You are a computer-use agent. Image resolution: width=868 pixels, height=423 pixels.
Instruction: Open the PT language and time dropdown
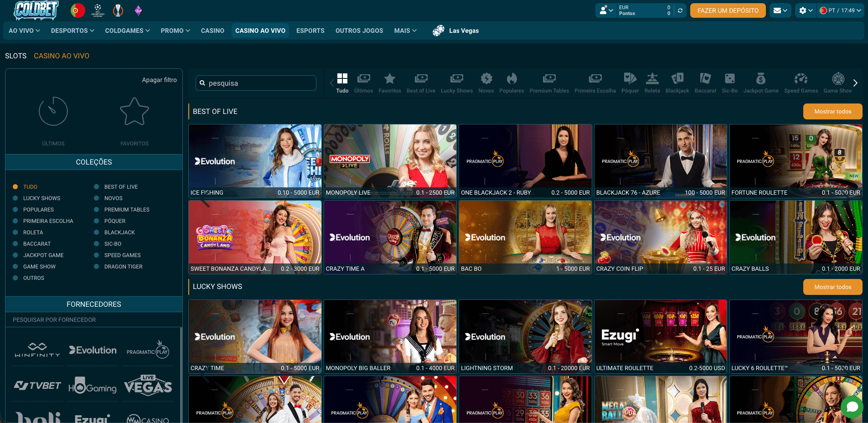[x=841, y=10]
